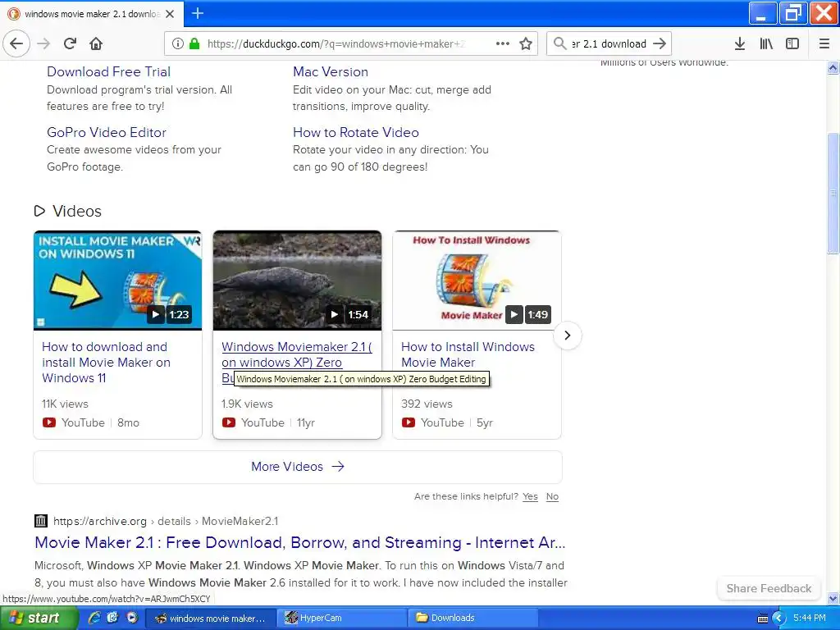The image size is (840, 630).
Task: Open How to Rotate Video link
Action: [x=356, y=132]
